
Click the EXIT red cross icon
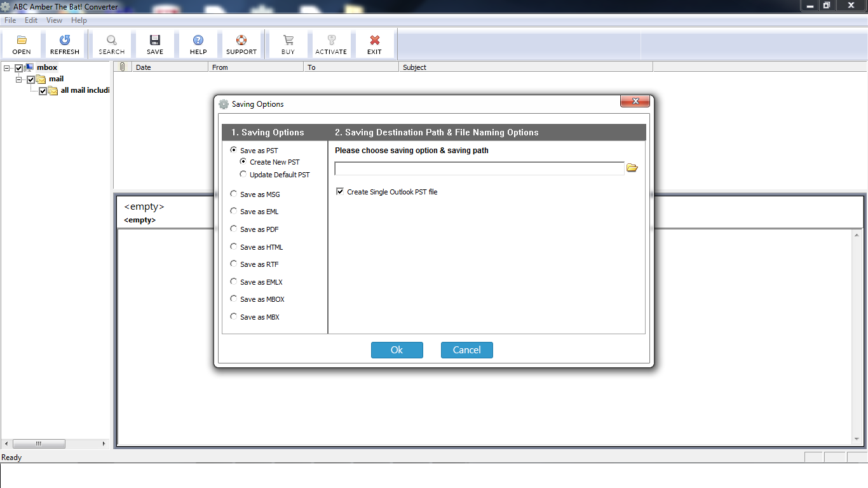(375, 40)
